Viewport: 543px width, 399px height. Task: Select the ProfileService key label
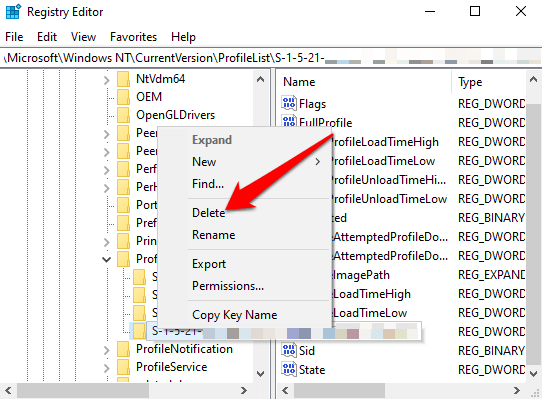coord(171,367)
